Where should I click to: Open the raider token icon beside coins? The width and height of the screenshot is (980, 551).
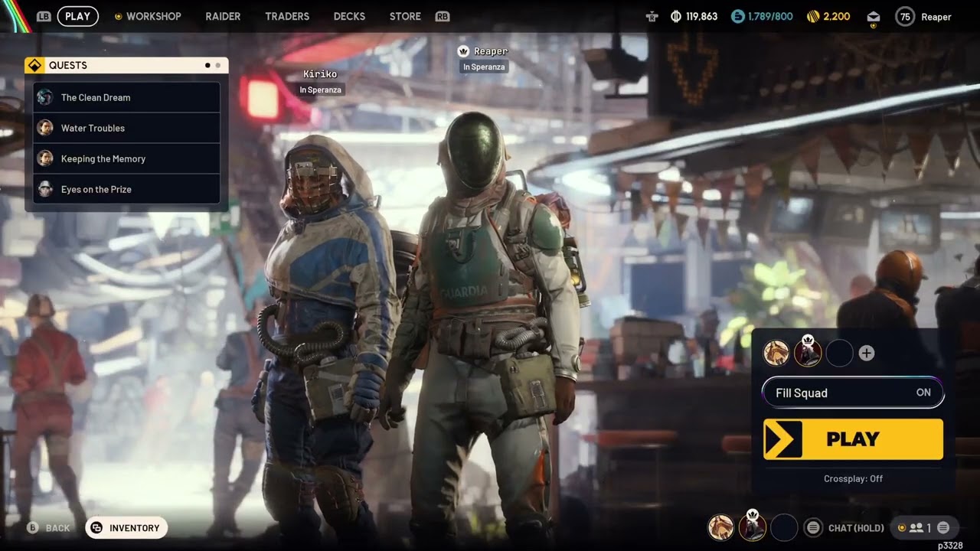(x=652, y=16)
